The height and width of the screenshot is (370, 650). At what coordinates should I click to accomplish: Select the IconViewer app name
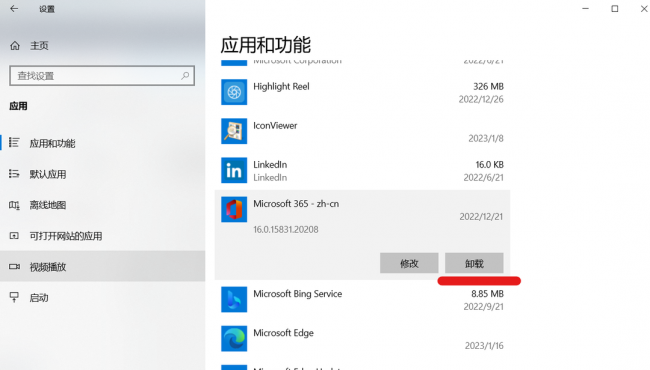275,126
